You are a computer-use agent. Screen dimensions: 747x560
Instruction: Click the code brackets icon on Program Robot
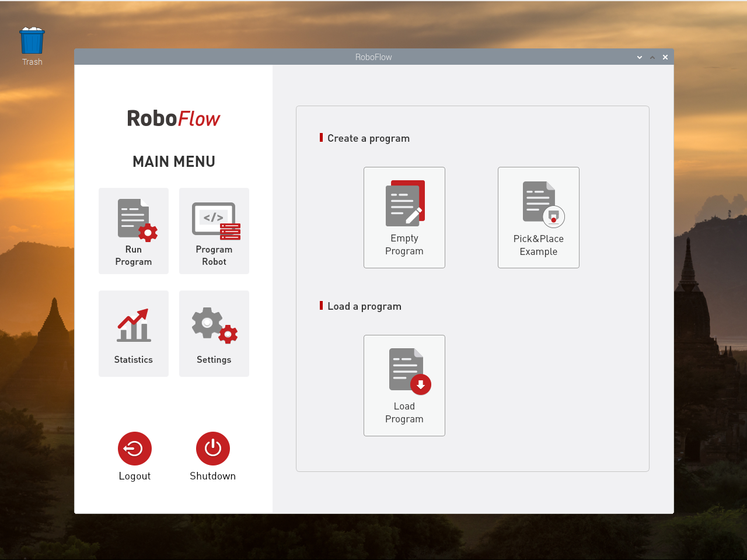click(214, 217)
